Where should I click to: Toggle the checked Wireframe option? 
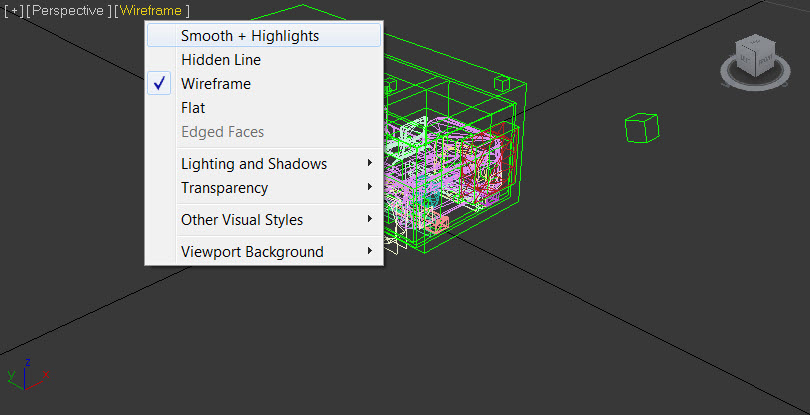216,84
